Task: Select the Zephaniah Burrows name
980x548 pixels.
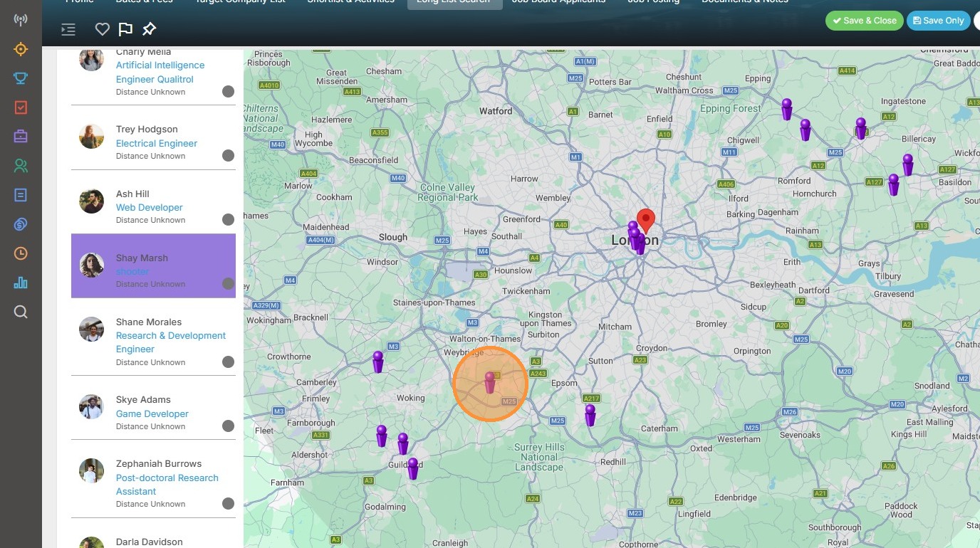Action: (159, 463)
